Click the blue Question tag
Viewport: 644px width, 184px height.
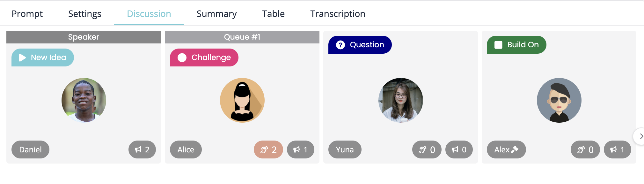click(360, 45)
